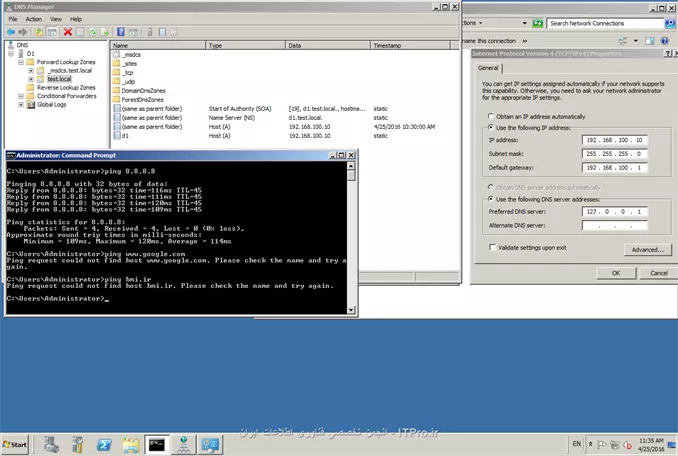Click the Advanced... button
This screenshot has width=678, height=456.
(x=647, y=249)
